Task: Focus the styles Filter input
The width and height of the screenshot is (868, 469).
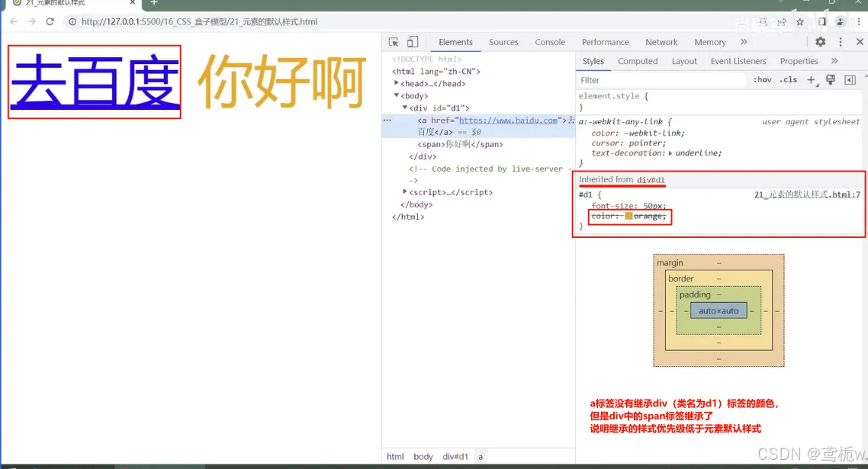Action: tap(661, 80)
